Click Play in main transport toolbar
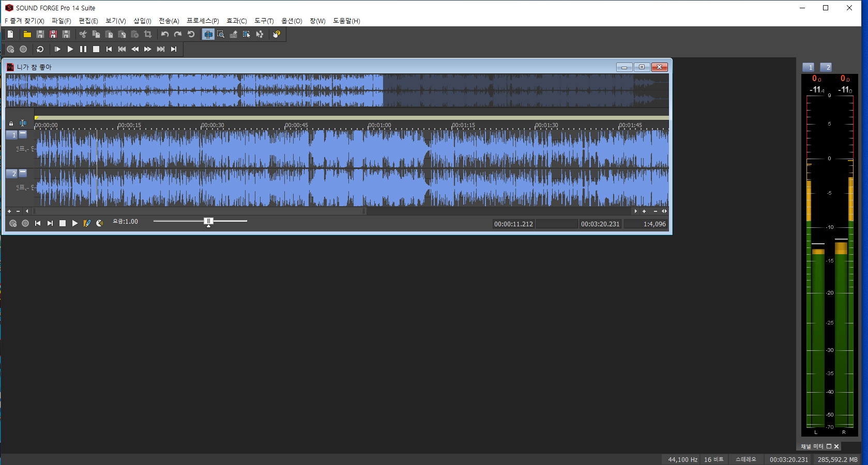The image size is (868, 465). 70,49
